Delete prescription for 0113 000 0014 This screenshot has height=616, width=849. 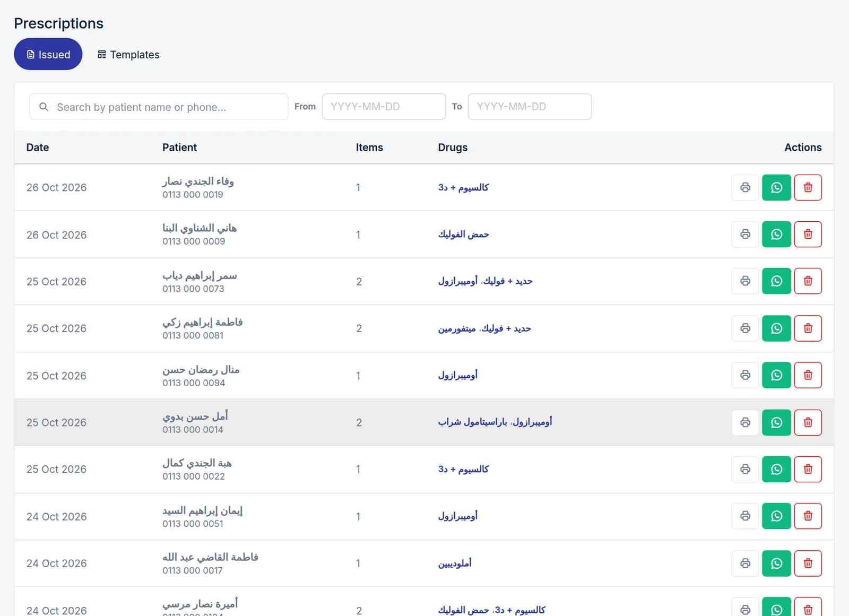tap(808, 422)
